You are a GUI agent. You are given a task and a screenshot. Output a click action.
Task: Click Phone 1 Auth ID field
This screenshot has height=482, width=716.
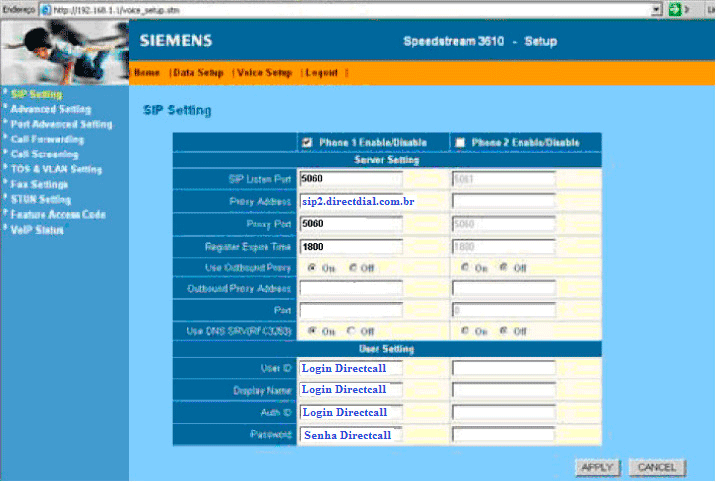click(x=351, y=412)
